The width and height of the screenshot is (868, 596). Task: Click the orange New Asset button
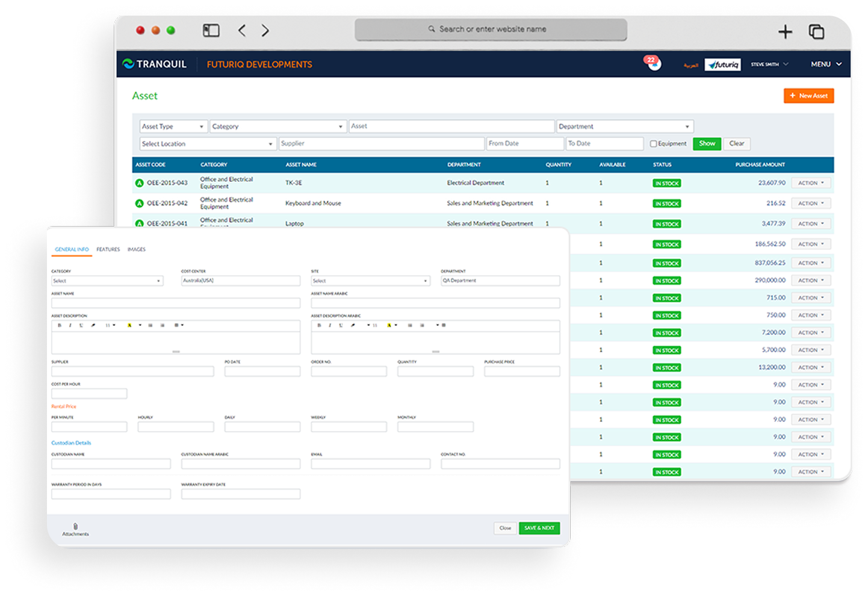click(808, 96)
